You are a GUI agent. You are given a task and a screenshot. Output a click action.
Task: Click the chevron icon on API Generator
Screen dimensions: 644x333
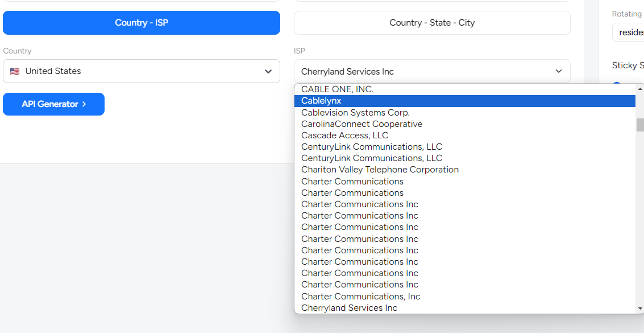(84, 104)
